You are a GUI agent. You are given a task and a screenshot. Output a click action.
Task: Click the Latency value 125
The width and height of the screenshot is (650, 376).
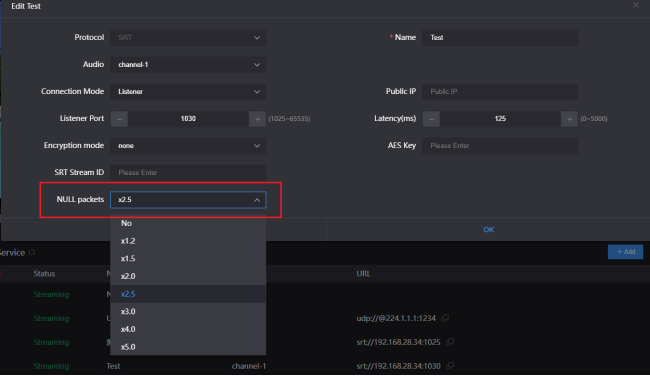tap(500, 119)
